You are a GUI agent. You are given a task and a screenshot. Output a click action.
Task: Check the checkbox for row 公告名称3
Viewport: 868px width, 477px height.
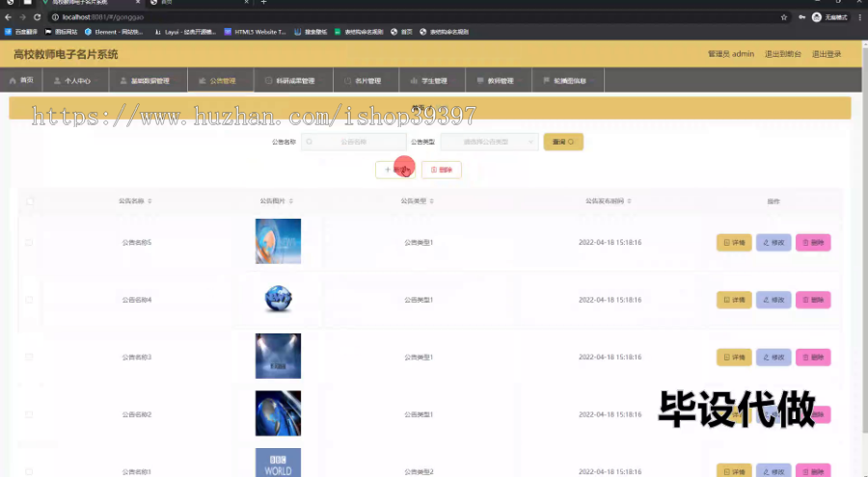click(29, 357)
